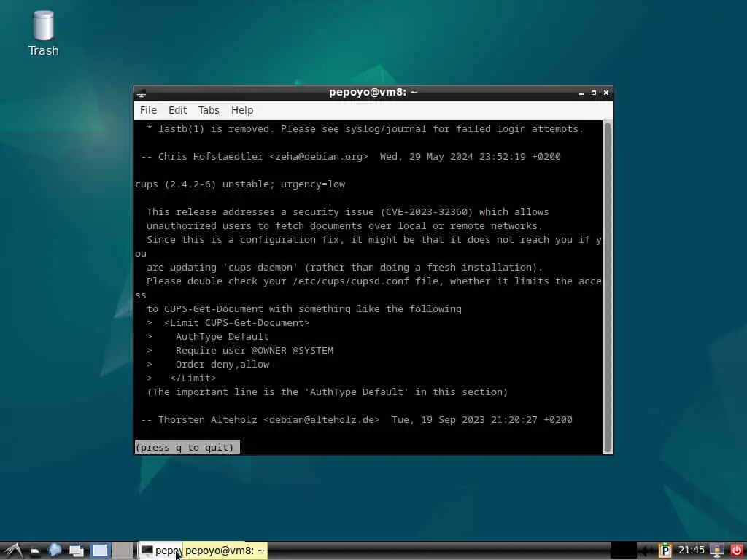Click the network monitor tray icon
This screenshot has width=747, height=560.
click(716, 551)
